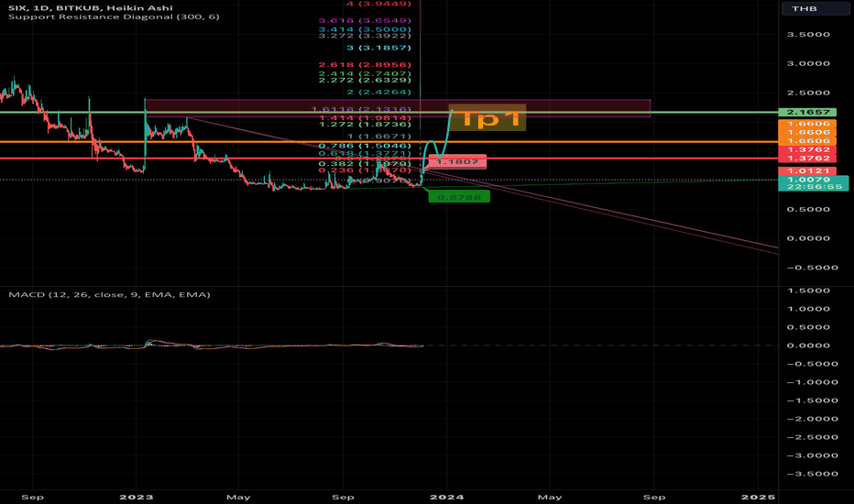Click the 2025 label on the time axis
The height and width of the screenshot is (504, 854).
[x=758, y=497]
